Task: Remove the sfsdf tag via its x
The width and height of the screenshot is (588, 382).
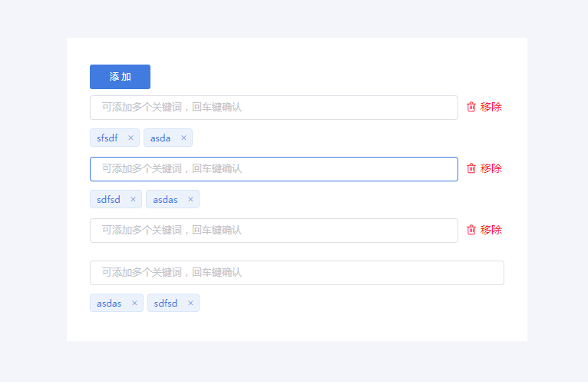Action: [x=130, y=138]
